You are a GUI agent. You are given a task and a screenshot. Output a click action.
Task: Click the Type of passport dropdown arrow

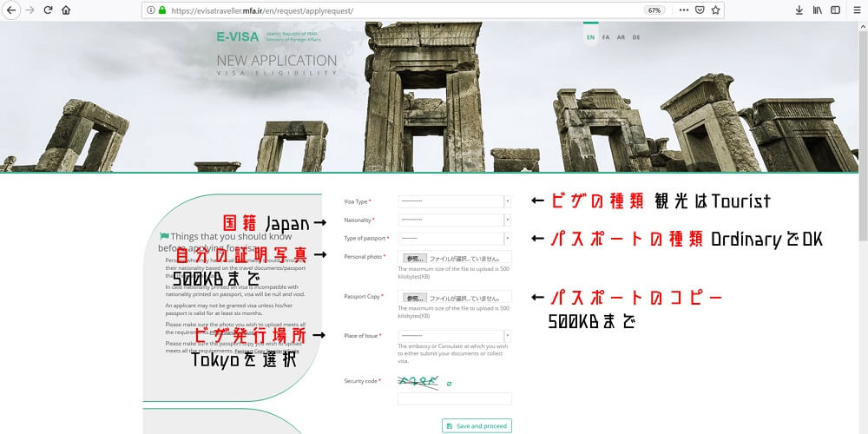coord(507,239)
